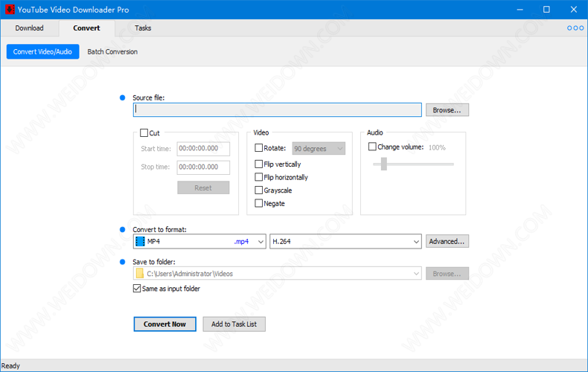Uncheck Same as input folder
Viewport: 588px width, 372px height.
click(137, 289)
